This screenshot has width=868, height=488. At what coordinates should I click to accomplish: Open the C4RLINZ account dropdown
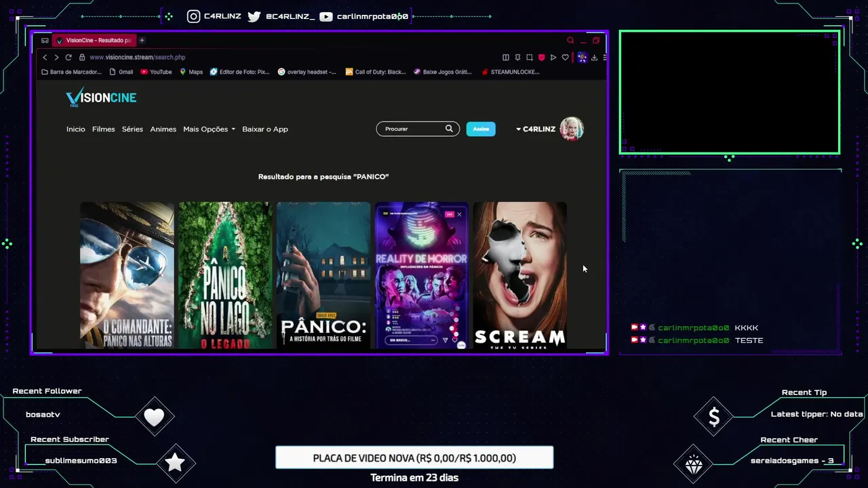[536, 129]
